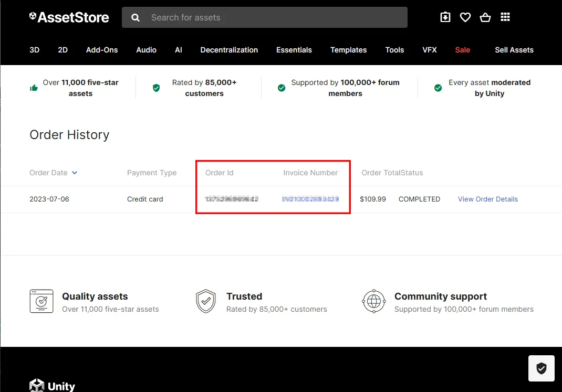Open the shopping cart basket icon
The image size is (562, 392).
click(485, 17)
